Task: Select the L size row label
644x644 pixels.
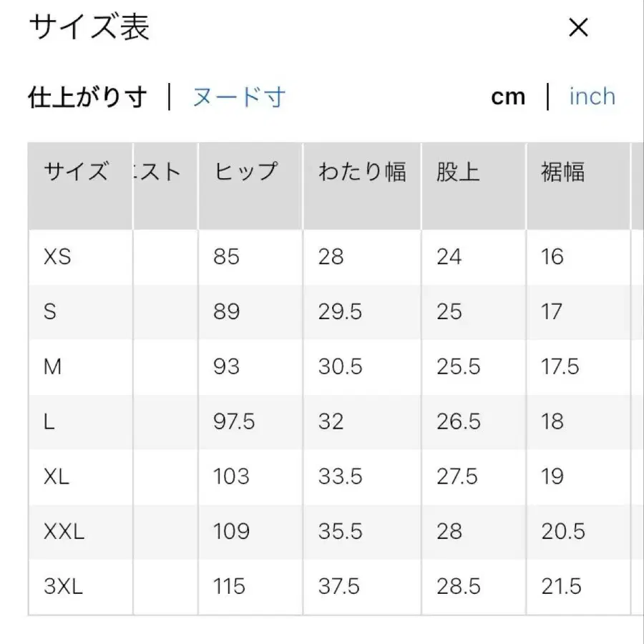Action: tap(49, 421)
